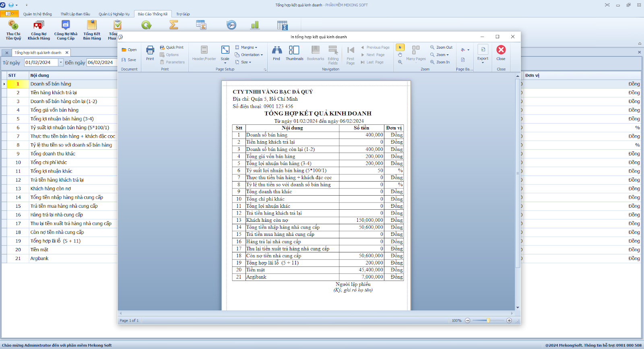The height and width of the screenshot is (349, 644).
Task: Click the large Print button
Action: pyautogui.click(x=150, y=53)
